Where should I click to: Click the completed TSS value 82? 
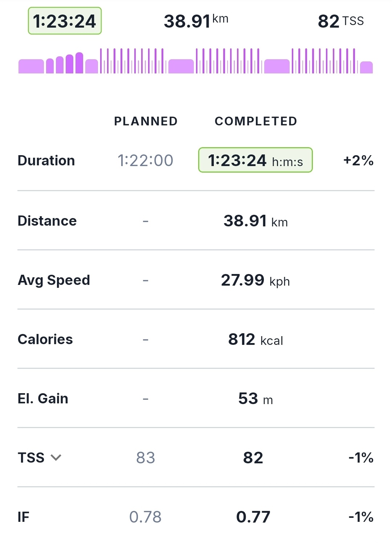point(253,458)
